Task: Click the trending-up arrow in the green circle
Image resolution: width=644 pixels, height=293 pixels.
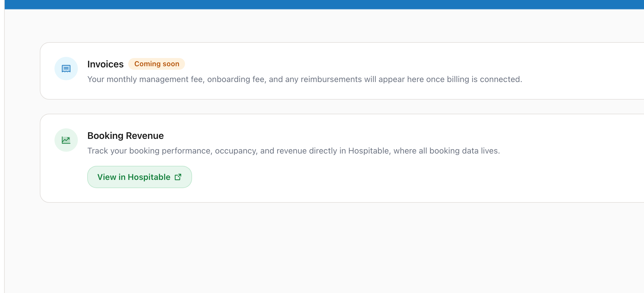Action: [66, 140]
